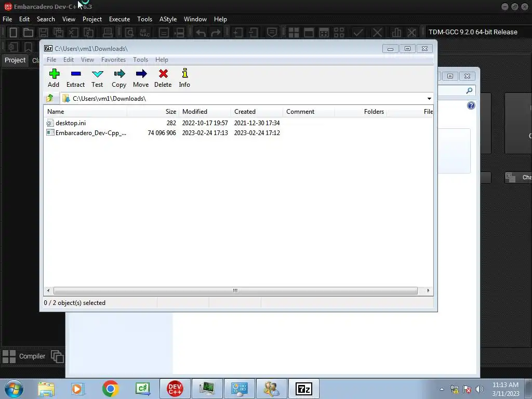This screenshot has height=399, width=532.
Task: Open the Dev-C++ Search menu
Action: (46, 19)
